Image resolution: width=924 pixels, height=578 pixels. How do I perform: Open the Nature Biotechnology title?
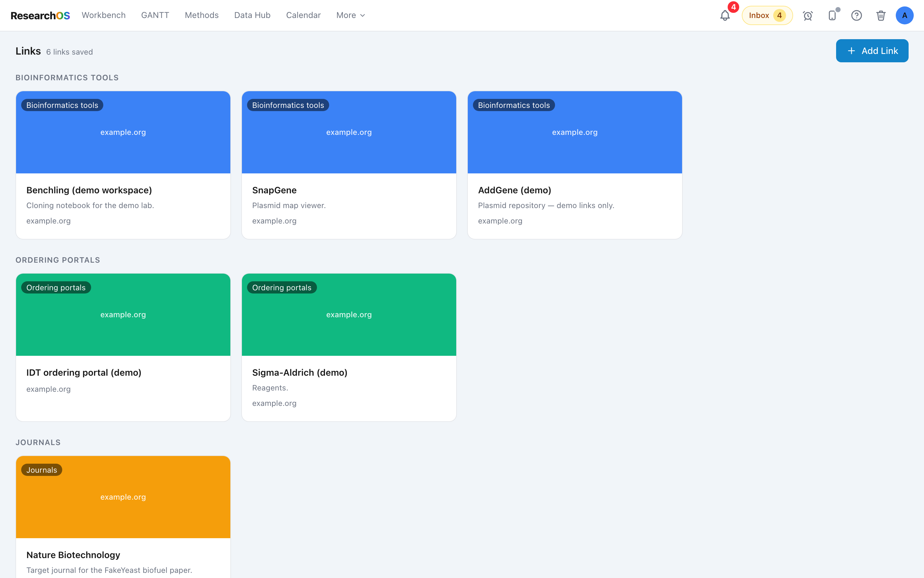tap(73, 555)
